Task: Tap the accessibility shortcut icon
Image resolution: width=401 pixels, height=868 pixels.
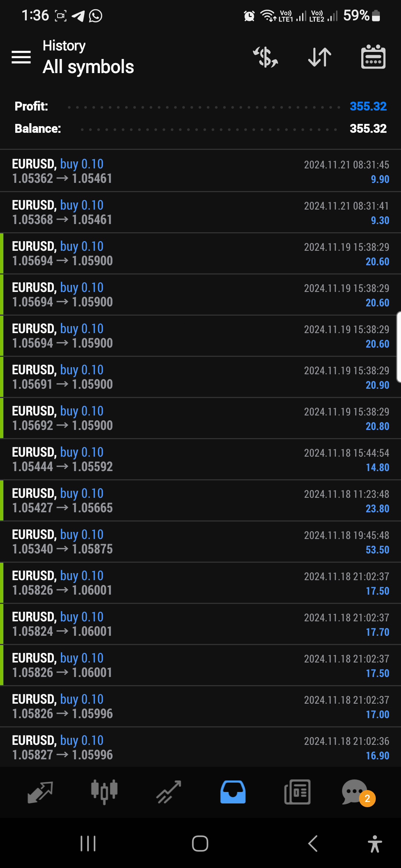Action: [x=375, y=844]
